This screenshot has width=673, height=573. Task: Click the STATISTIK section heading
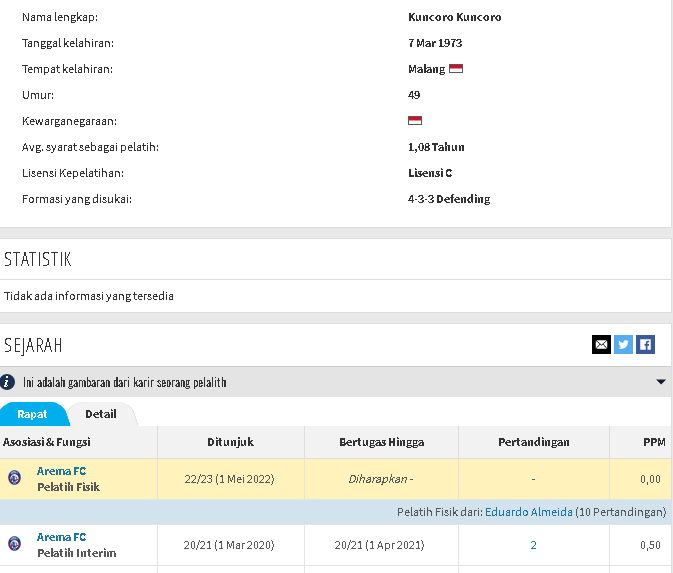(38, 259)
